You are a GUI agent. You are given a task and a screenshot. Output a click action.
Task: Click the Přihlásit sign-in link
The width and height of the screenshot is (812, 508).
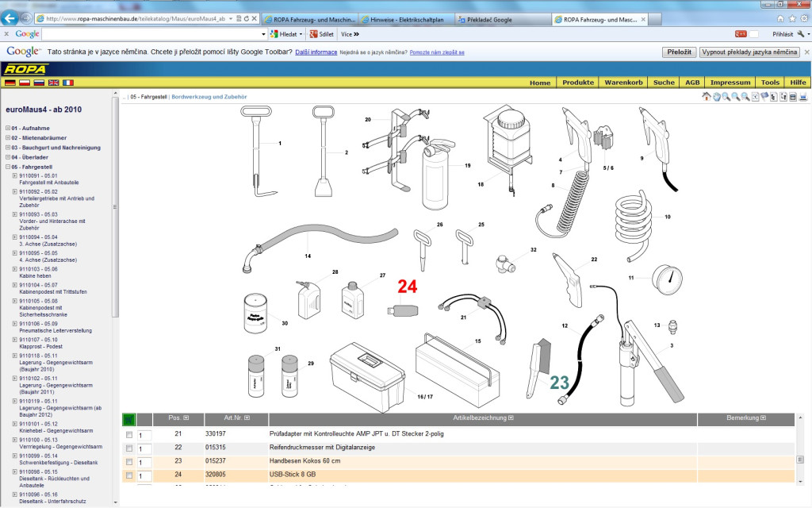[783, 34]
